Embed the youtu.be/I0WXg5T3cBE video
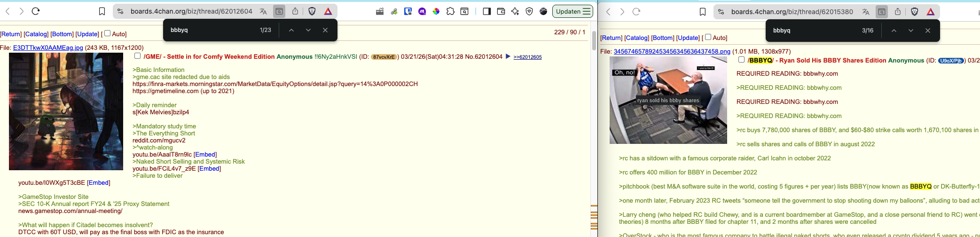 99,182
